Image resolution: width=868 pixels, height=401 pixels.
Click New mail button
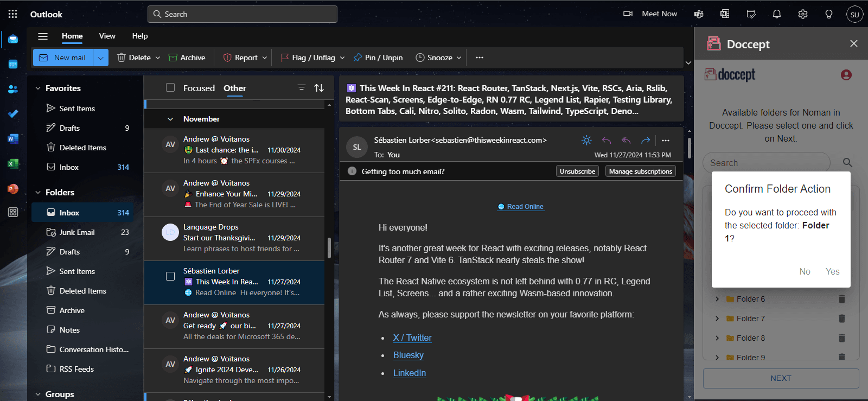[x=63, y=58]
